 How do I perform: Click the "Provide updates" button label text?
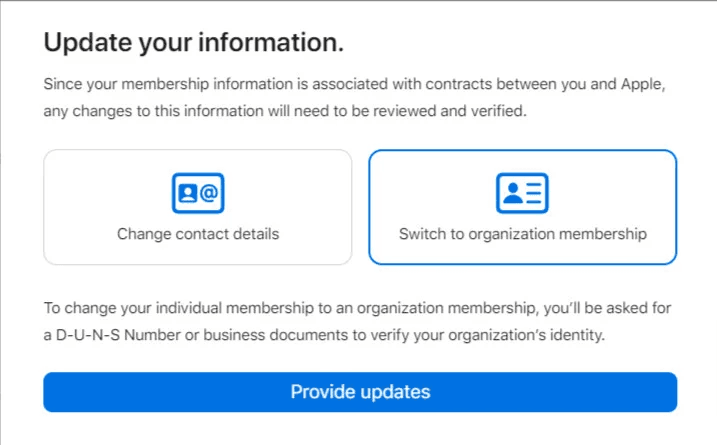click(x=360, y=392)
